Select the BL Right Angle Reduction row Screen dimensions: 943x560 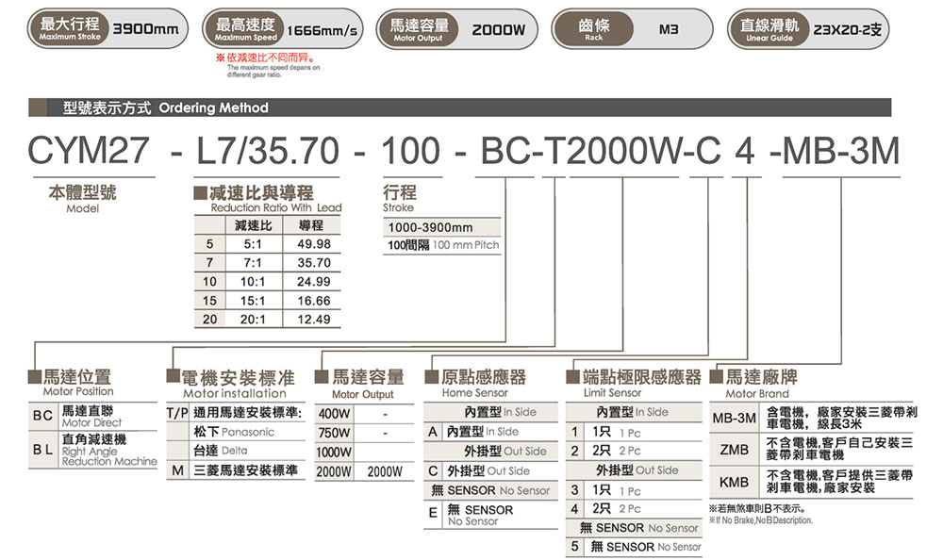tap(92, 450)
